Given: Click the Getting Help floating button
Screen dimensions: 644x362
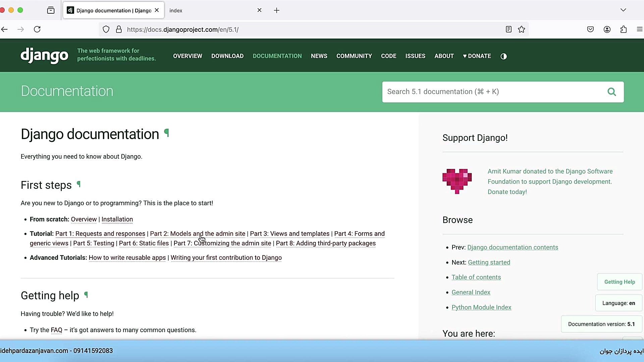Looking at the screenshot, I should click(x=620, y=282).
